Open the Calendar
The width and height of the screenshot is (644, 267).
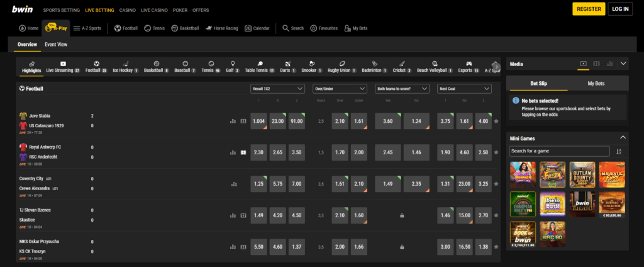pos(257,28)
